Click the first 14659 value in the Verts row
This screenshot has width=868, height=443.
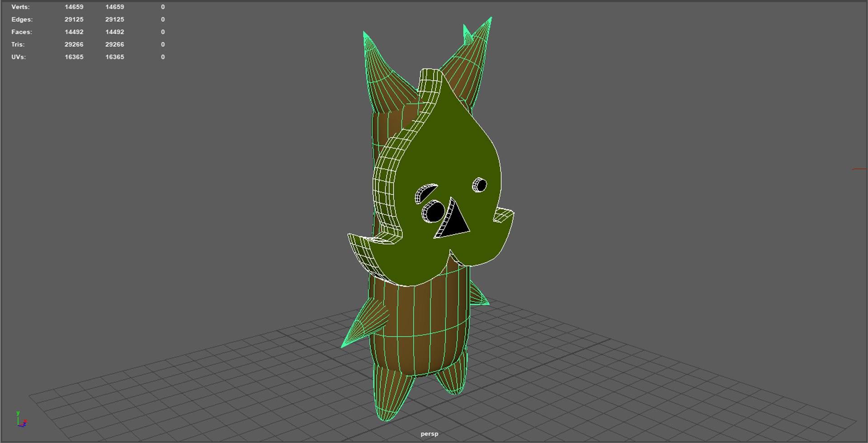[74, 7]
